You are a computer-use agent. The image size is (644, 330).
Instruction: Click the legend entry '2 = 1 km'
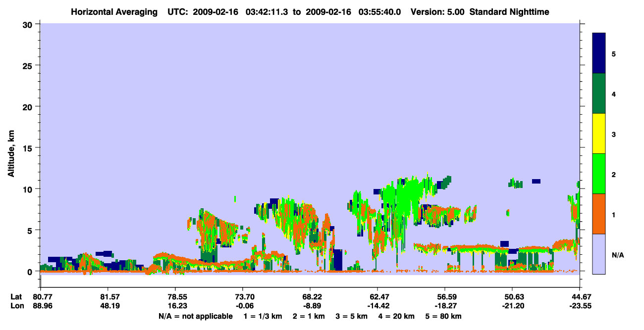point(309,316)
